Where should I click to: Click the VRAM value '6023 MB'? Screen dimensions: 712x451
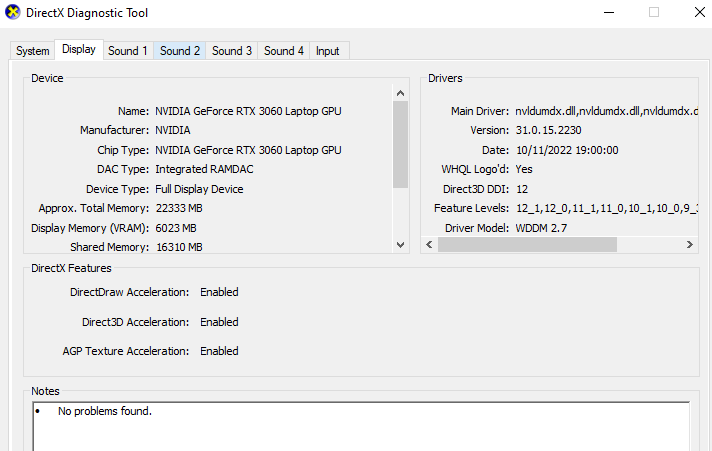click(x=176, y=228)
